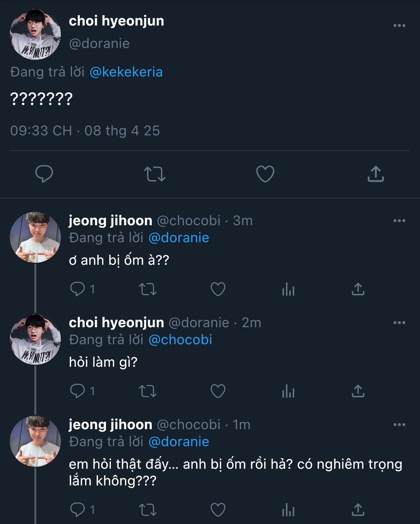Open @chocobi mention in choi hyeonjun's reply
420x524 pixels.
(180, 340)
